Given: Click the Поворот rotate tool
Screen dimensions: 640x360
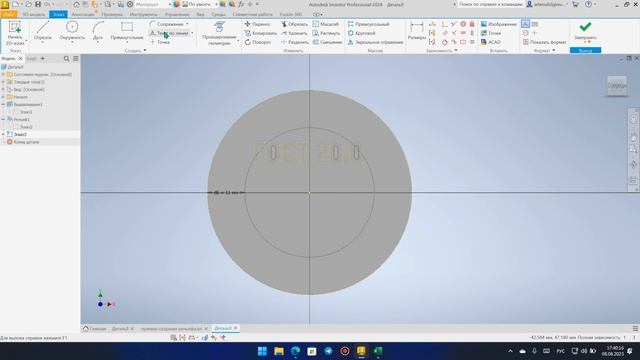Looking at the screenshot, I should pos(258,42).
